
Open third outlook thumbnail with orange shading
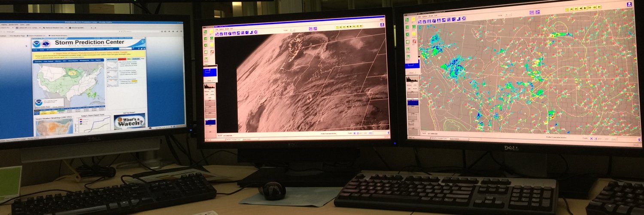coord(112,83)
